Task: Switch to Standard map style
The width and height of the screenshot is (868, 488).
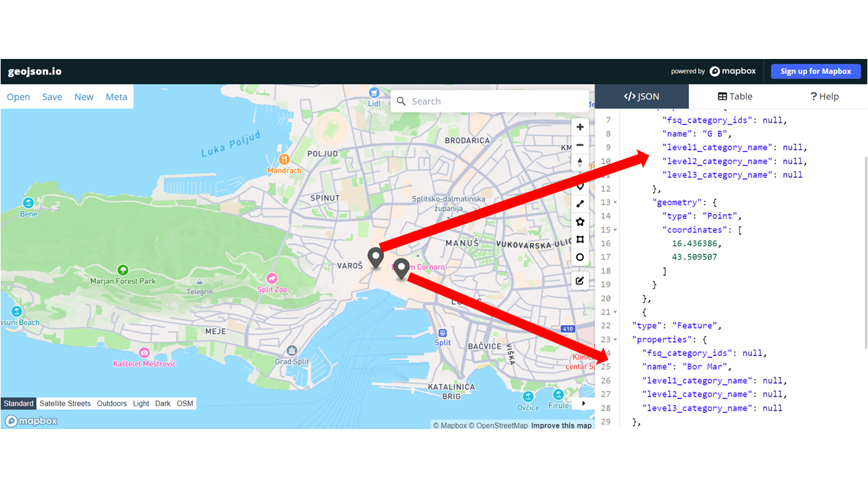Action: [x=18, y=403]
